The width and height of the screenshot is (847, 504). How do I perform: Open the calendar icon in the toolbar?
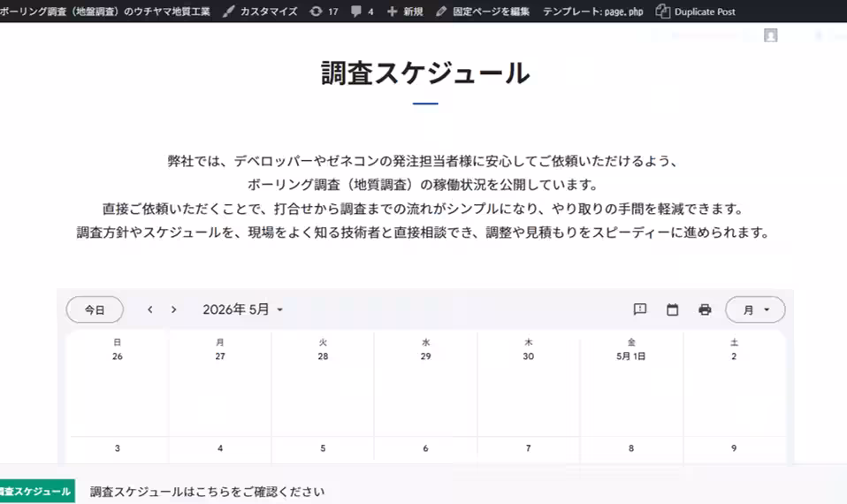pos(672,309)
